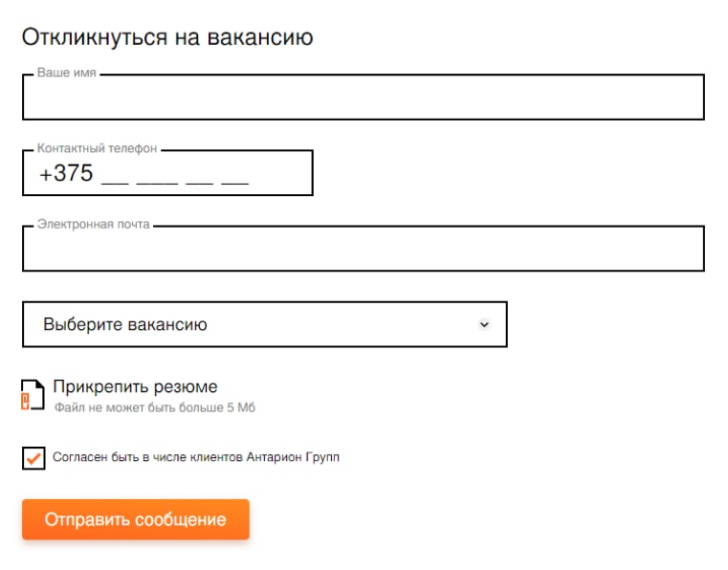
Task: Click the 'Контактный телефон' field label
Action: pos(97,148)
